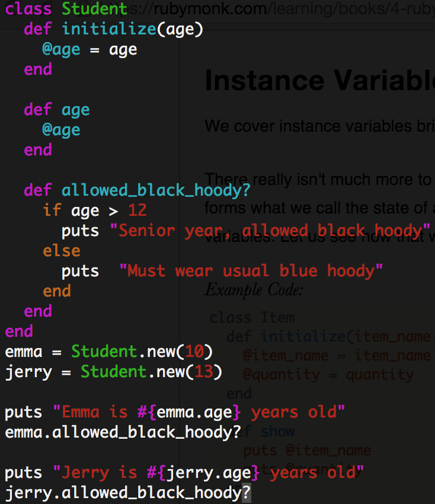Screen dimensions: 435x504
Task: Click the 'Jerry is #{jerry.age} years old' line
Action: [x=184, y=473]
